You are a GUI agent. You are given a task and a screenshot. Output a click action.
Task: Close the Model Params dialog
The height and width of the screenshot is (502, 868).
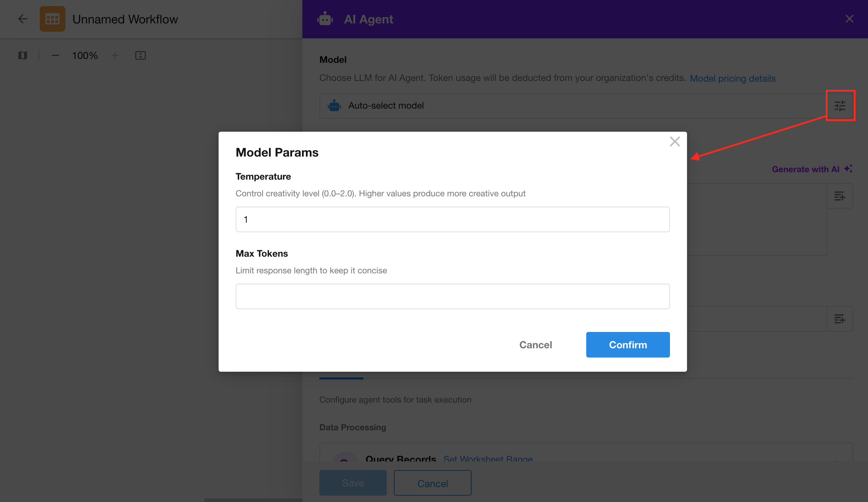[x=675, y=142]
